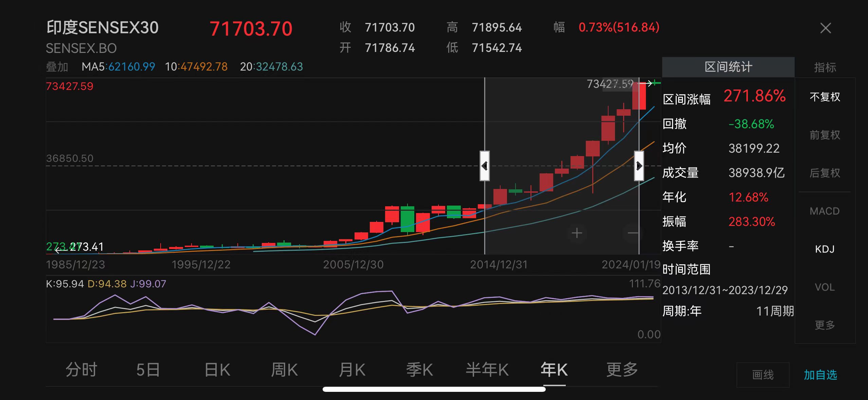
Task: Click the left scroll arrow at chart bottom
Action: [x=58, y=251]
